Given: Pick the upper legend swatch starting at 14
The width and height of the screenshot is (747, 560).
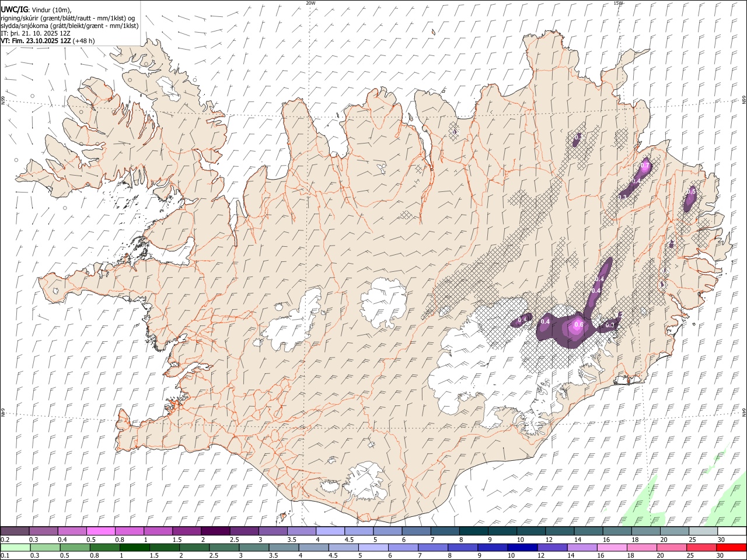Looking at the screenshot, I should click(588, 531).
